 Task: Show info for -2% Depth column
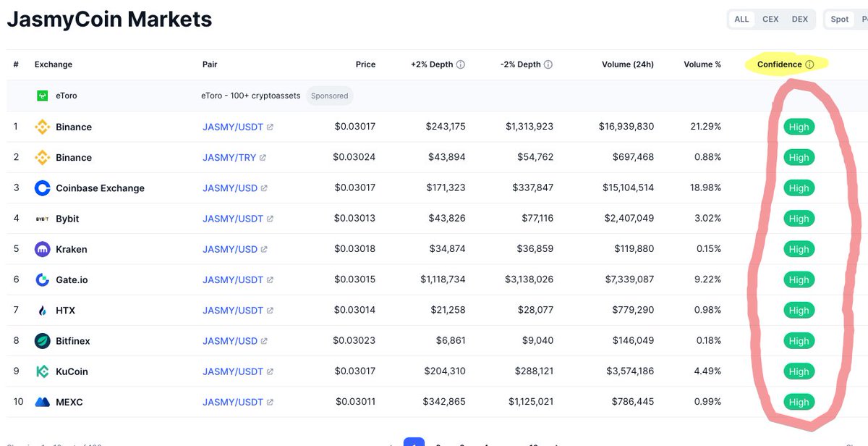(548, 64)
